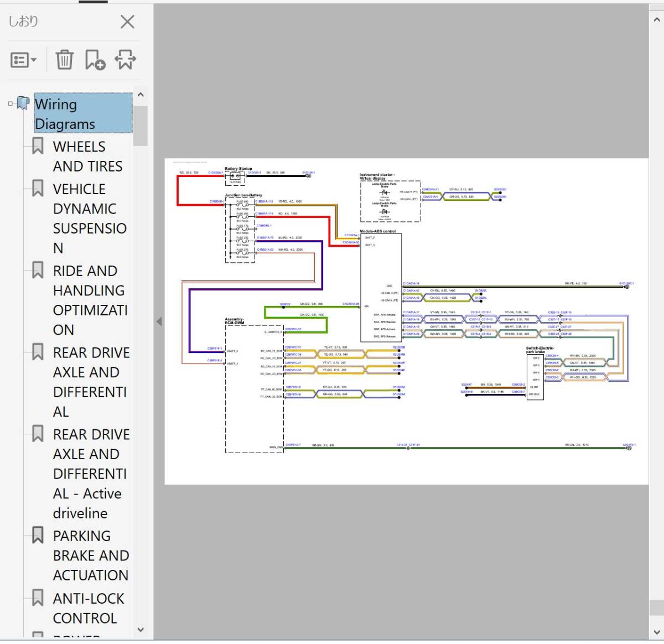Screen dimensions: 664x644
Task: Click the Junction box-Battery block in diagram
Action: (240, 230)
